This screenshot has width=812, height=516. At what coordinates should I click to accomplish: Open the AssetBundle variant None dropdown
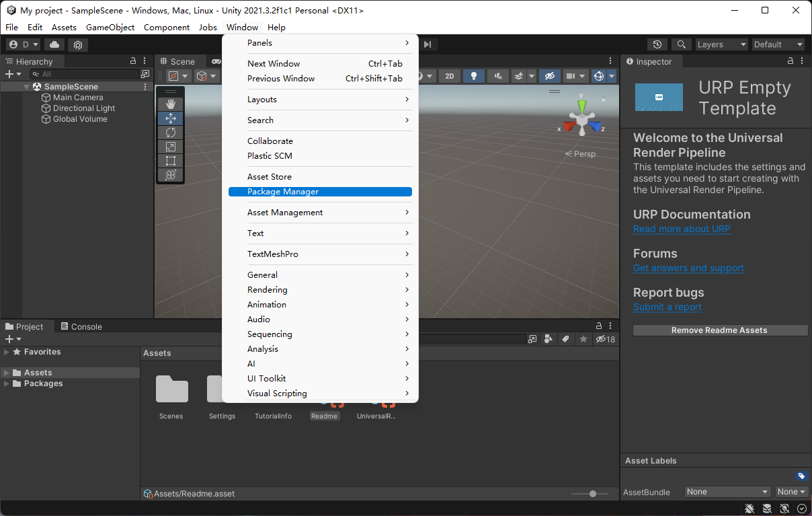click(x=791, y=492)
